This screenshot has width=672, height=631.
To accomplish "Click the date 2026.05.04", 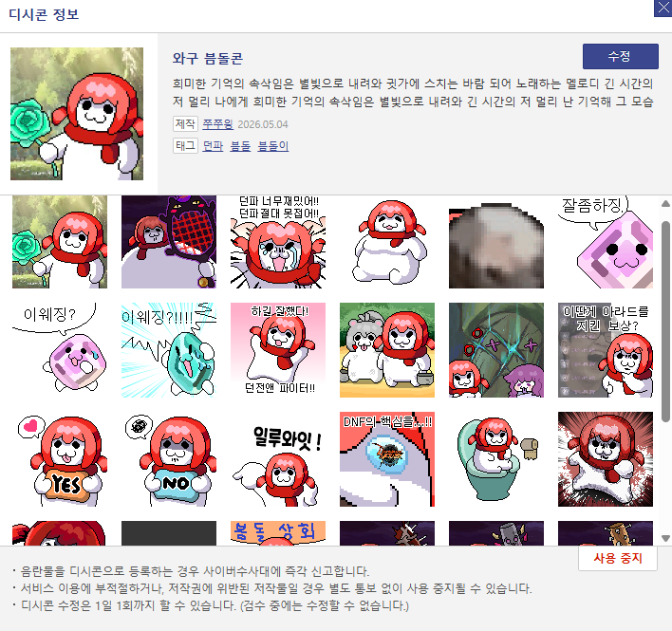I will pyautogui.click(x=263, y=124).
